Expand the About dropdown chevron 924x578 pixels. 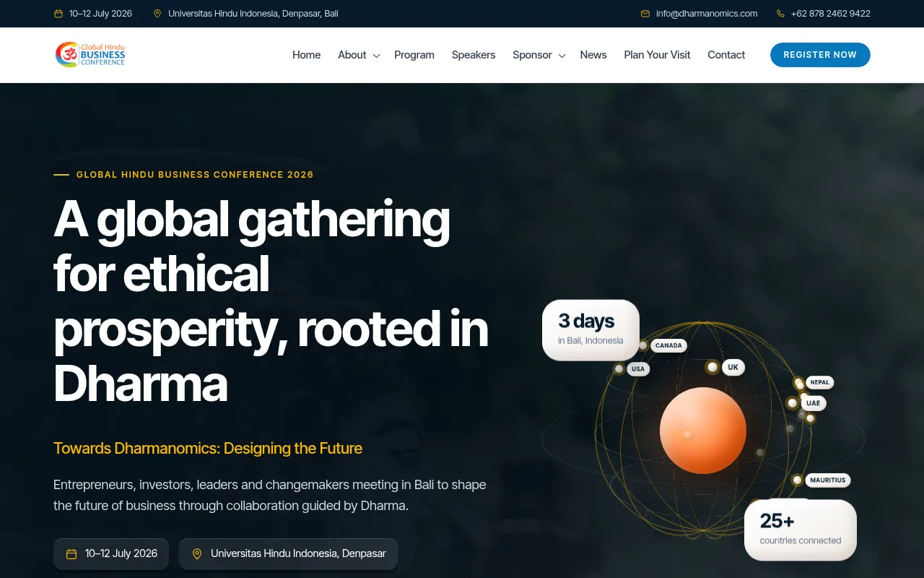coord(376,56)
